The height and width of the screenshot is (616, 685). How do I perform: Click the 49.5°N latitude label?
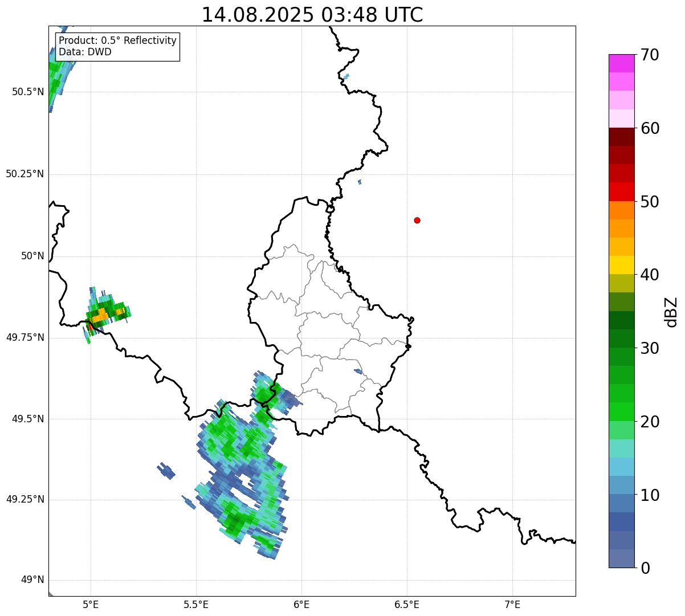(x=28, y=419)
